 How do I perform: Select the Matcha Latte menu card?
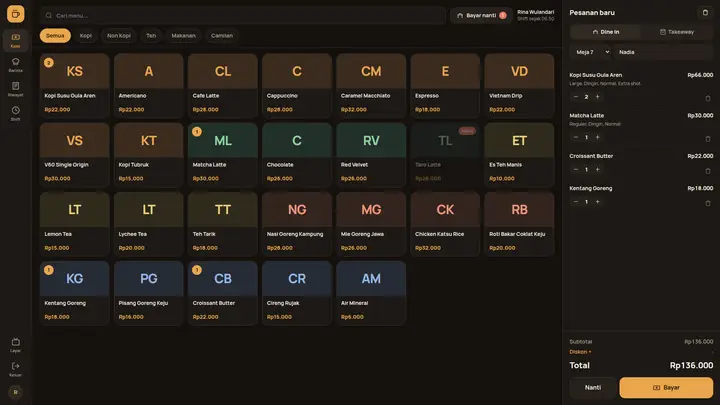[x=223, y=155]
